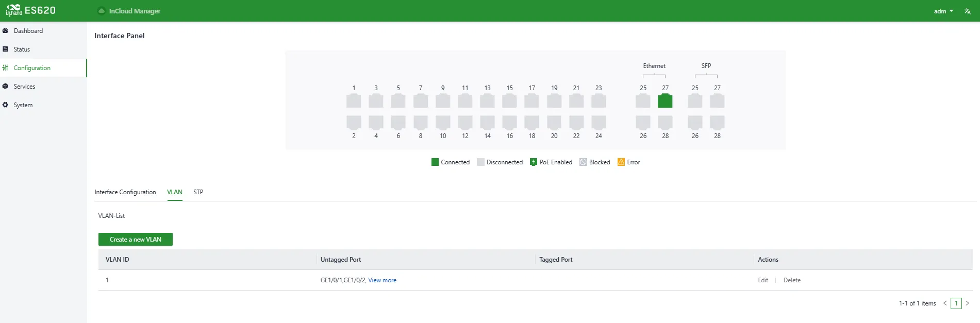Image resolution: width=980 pixels, height=323 pixels.
Task: Select port 1 on interface panel
Action: [x=354, y=101]
